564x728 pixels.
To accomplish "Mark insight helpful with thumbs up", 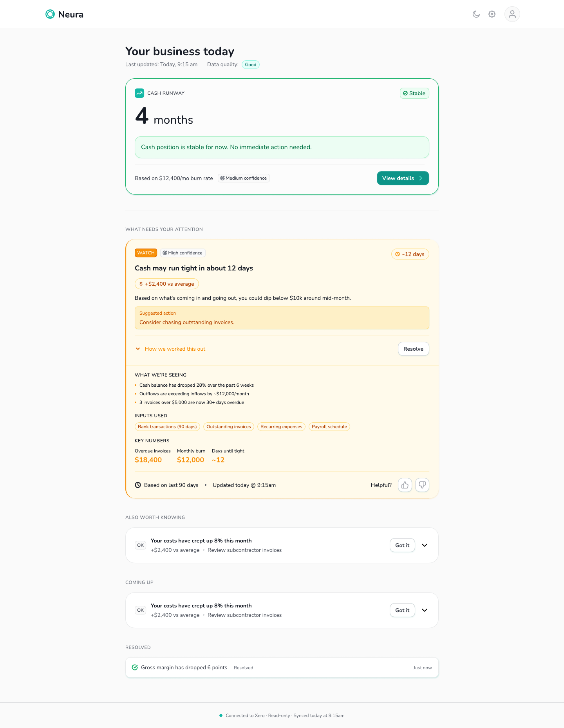I will [x=405, y=485].
